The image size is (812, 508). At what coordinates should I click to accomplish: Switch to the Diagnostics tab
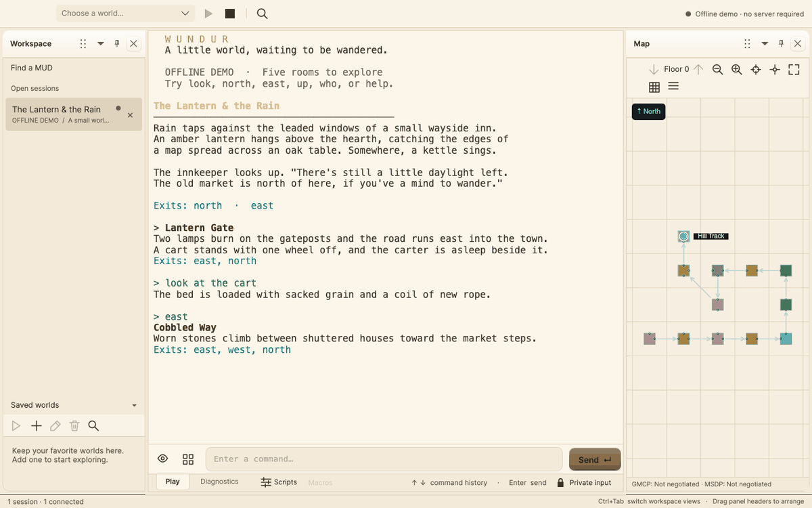[x=219, y=482]
